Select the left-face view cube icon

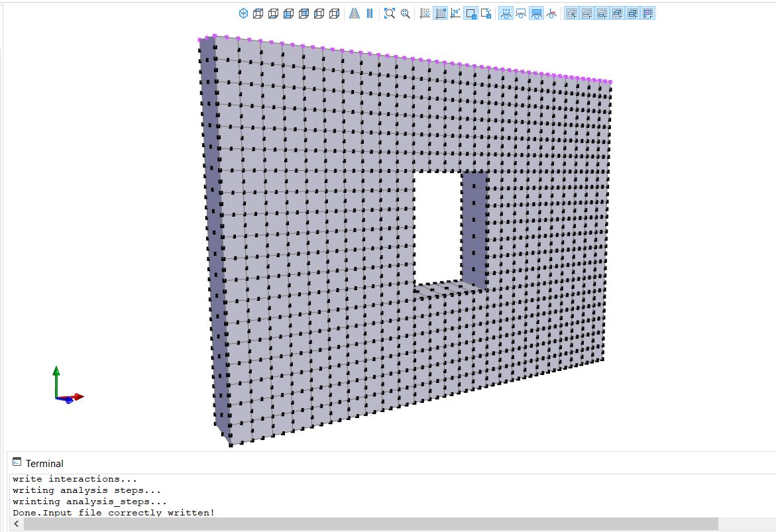[319, 13]
